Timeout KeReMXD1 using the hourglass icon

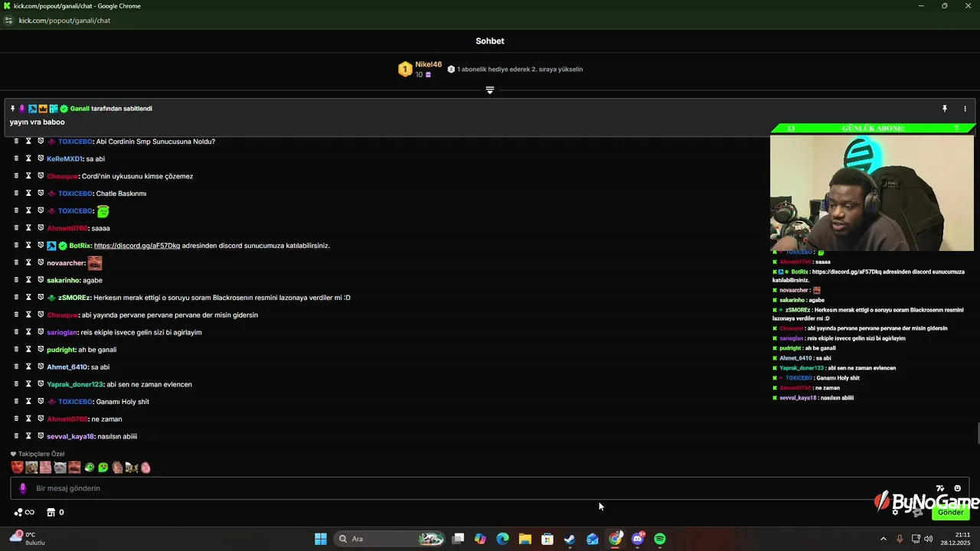(x=28, y=158)
